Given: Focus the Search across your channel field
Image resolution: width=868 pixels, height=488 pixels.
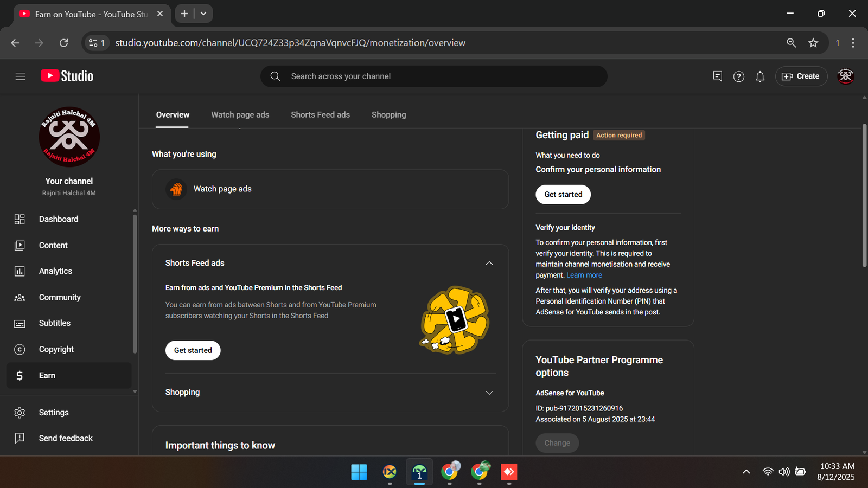Looking at the screenshot, I should [x=434, y=76].
